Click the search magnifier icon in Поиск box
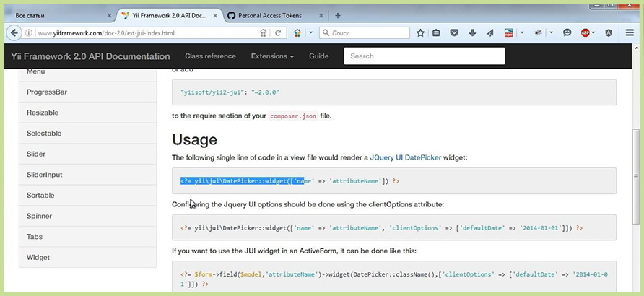The width and height of the screenshot is (644, 296). coord(326,33)
